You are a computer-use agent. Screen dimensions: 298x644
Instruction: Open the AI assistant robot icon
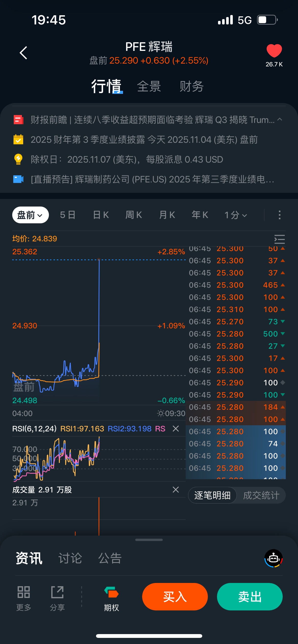(274, 558)
